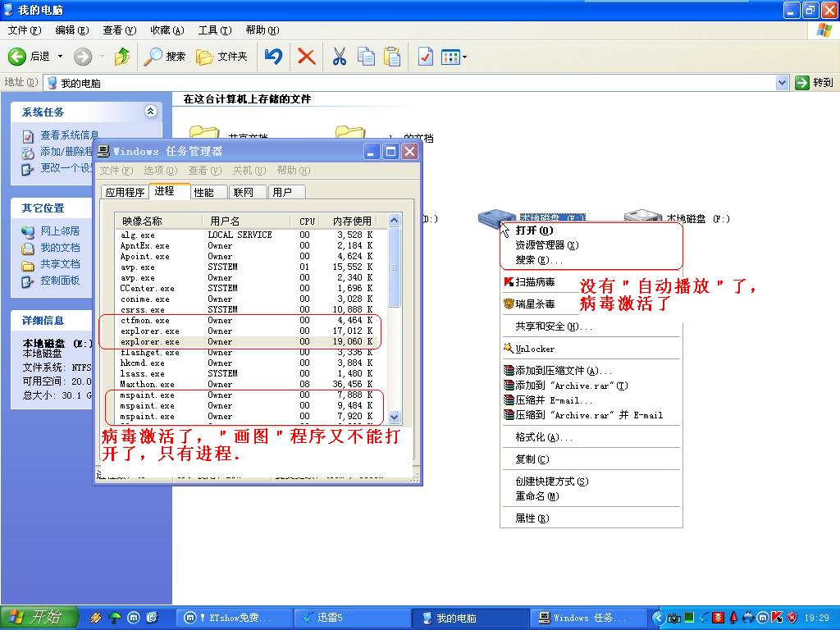The height and width of the screenshot is (630, 840).
Task: Click the Go (转到) button
Action: coord(815,83)
